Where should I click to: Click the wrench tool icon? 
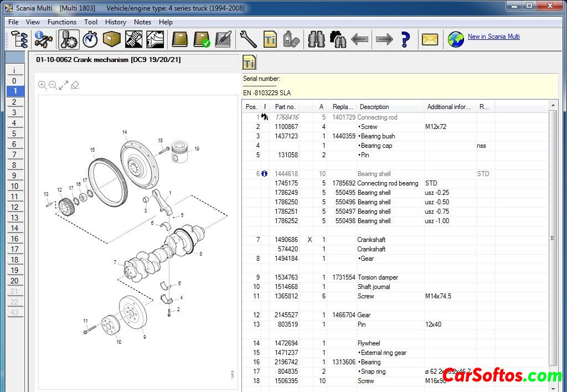click(248, 39)
